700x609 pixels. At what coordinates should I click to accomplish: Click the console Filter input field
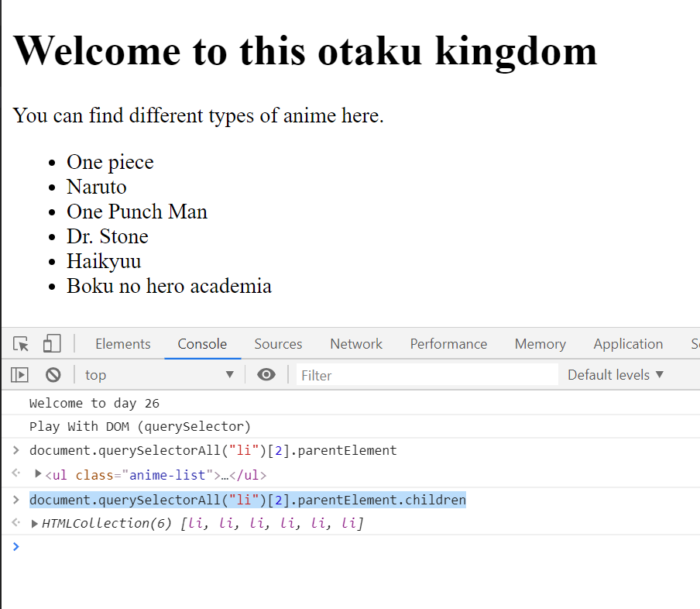click(x=427, y=375)
